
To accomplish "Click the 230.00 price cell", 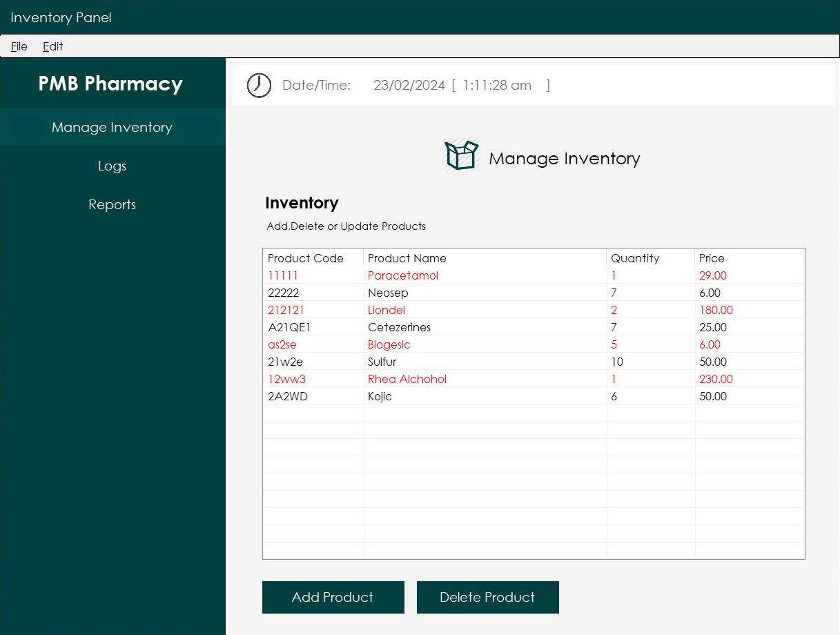I will 716,379.
